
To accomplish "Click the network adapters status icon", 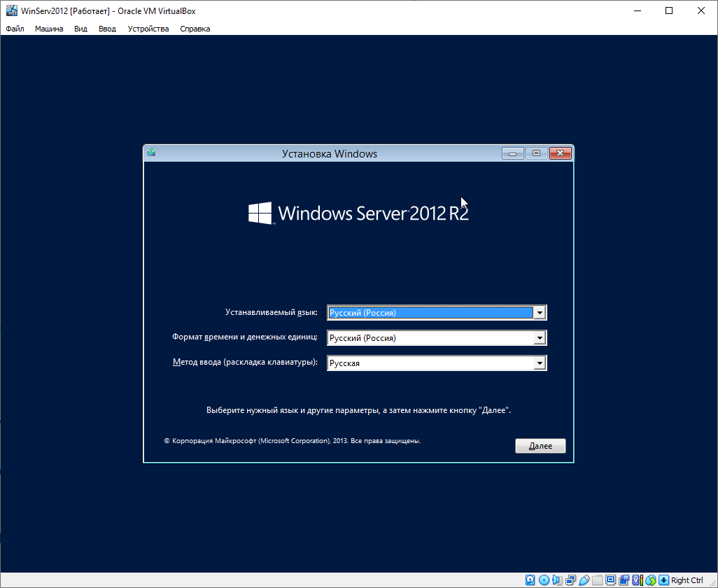I will pos(570,580).
